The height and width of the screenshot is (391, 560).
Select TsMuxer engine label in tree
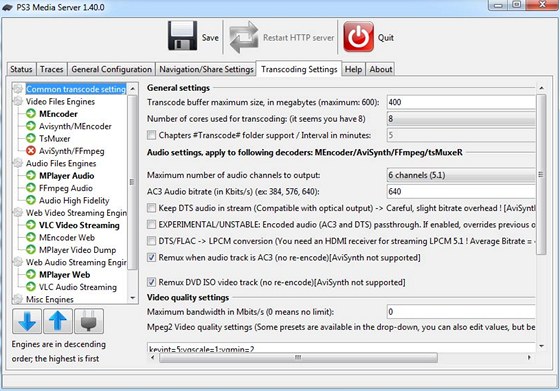55,139
